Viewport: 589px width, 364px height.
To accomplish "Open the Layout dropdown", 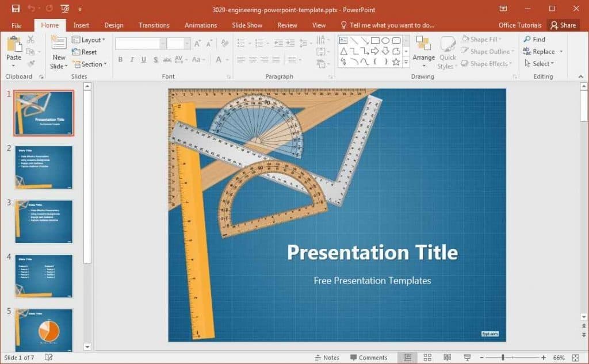I will pyautogui.click(x=89, y=40).
